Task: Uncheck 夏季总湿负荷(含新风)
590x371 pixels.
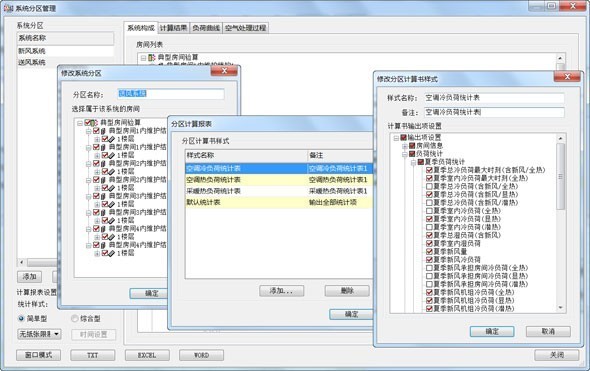Action: [x=429, y=235]
